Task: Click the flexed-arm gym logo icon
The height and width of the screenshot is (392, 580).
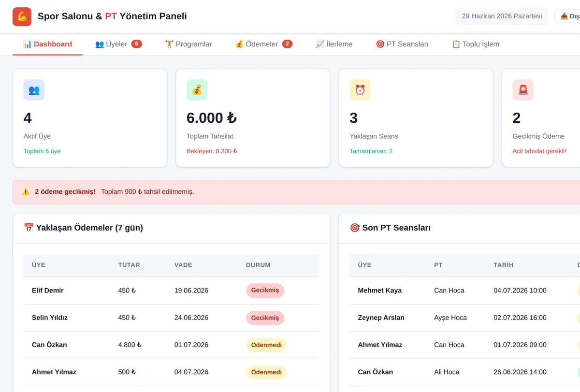Action: 22,16
